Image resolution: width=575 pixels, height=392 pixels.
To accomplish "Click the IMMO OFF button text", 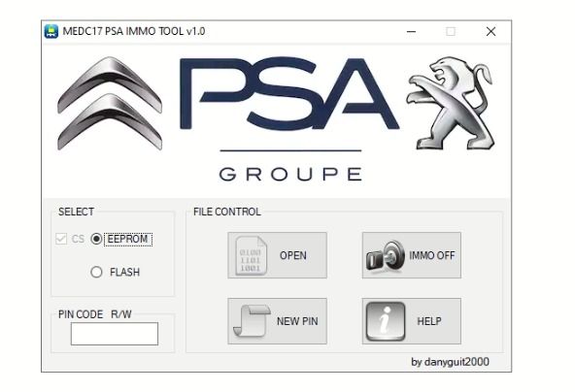I will tap(432, 255).
